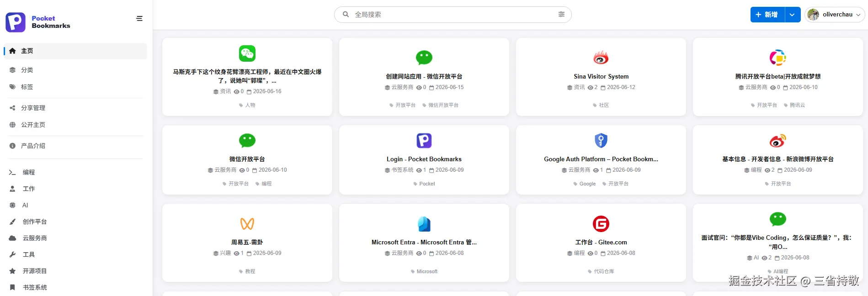Click the info icon beside 产品介绍
Viewport: 868px width, 296px height.
click(x=12, y=146)
